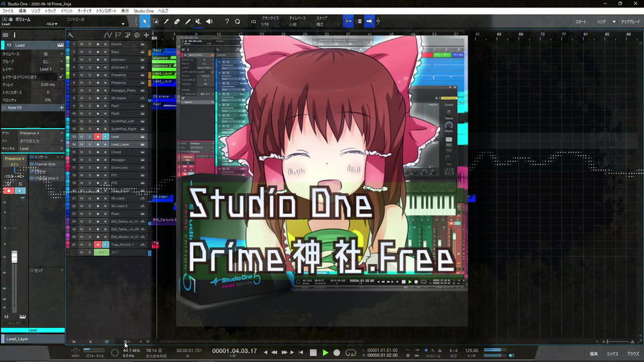Viewport: 644px width, 362px height.
Task: Adjust the Lead channel volume fader
Action: (x=14, y=257)
